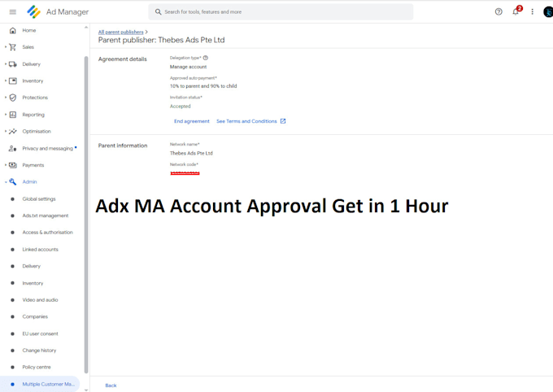Click the sidebar scroll up arrow
This screenshot has width=553, height=392.
click(86, 28)
